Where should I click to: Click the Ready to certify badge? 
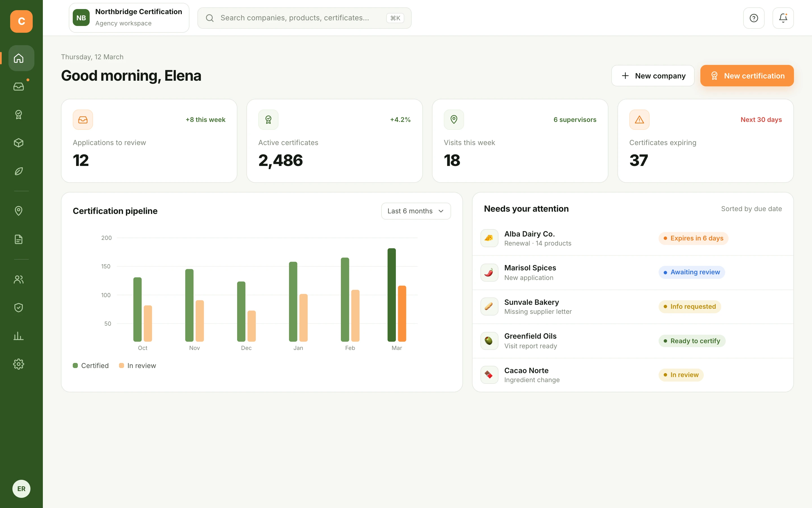tap(692, 341)
